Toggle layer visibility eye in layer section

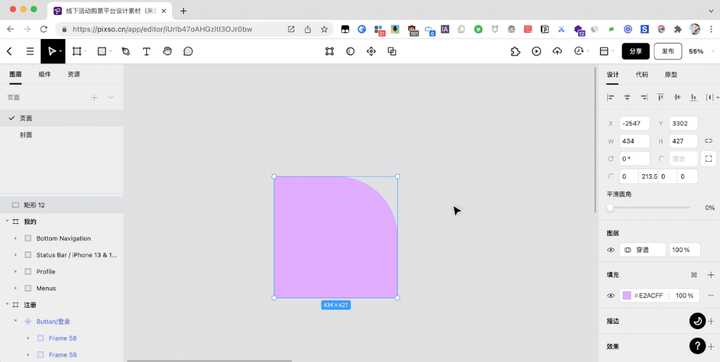point(611,250)
